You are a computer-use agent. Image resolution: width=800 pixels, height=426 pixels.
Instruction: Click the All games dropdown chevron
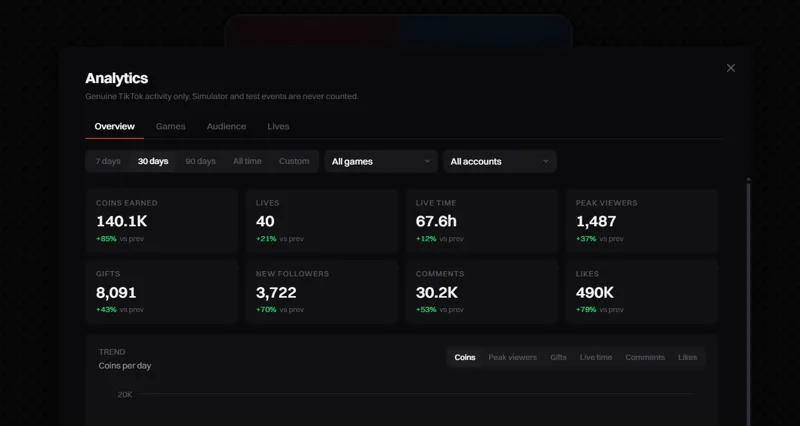(x=427, y=161)
